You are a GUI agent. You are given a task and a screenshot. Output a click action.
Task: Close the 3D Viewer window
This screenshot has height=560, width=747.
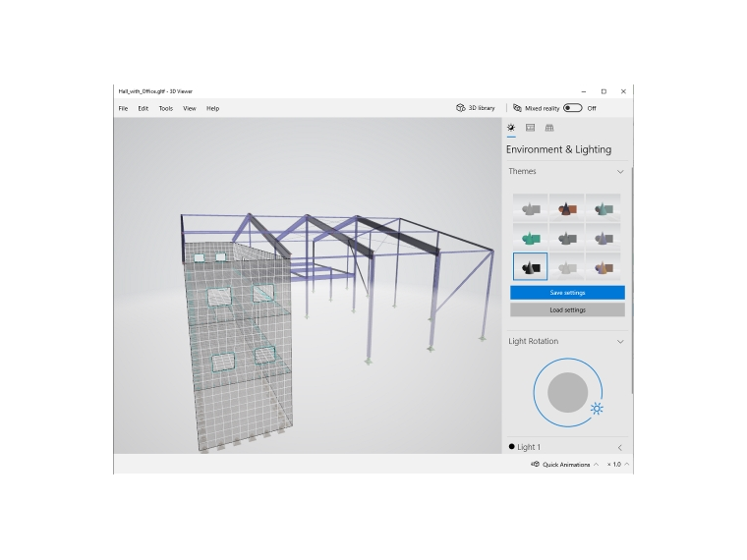(x=623, y=91)
